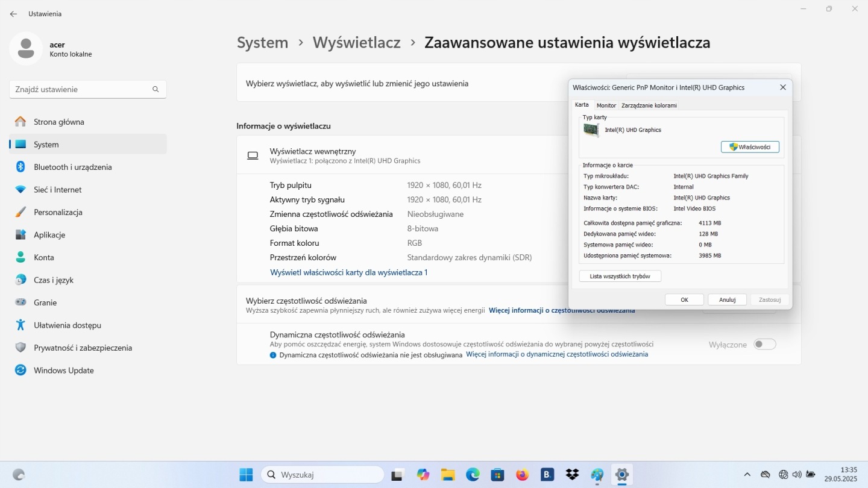Open Wyświetl właściwości karty dla wyświetlacza 1
The width and height of the screenshot is (868, 488).
tap(348, 272)
